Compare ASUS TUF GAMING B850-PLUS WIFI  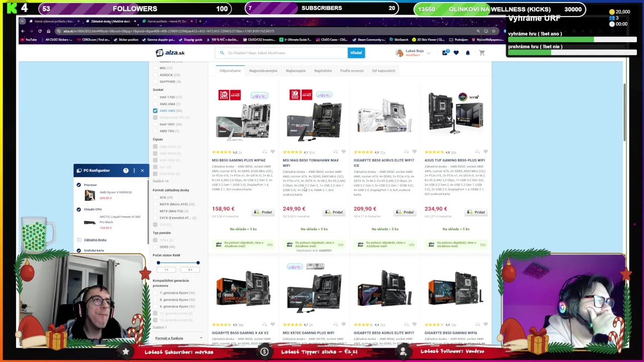pos(477,152)
